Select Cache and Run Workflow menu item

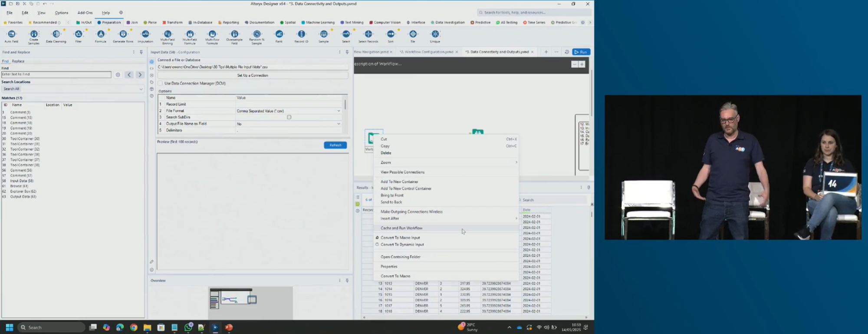(446, 228)
